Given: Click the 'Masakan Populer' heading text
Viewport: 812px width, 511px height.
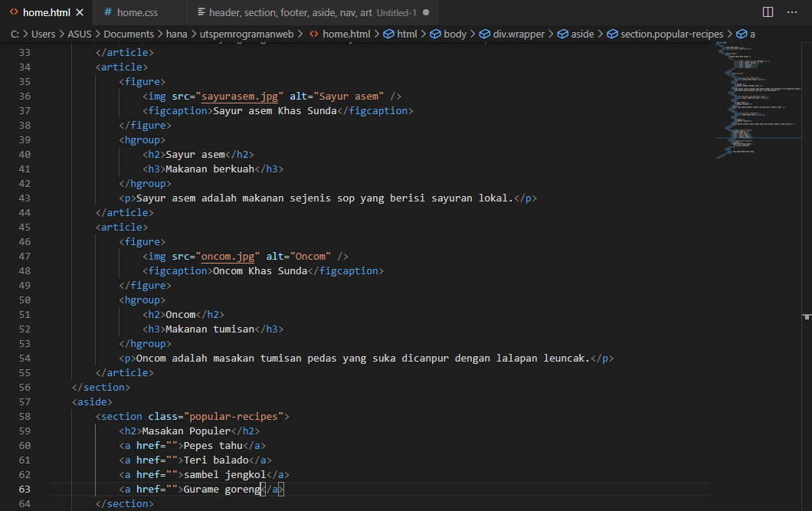Looking at the screenshot, I should (186, 431).
